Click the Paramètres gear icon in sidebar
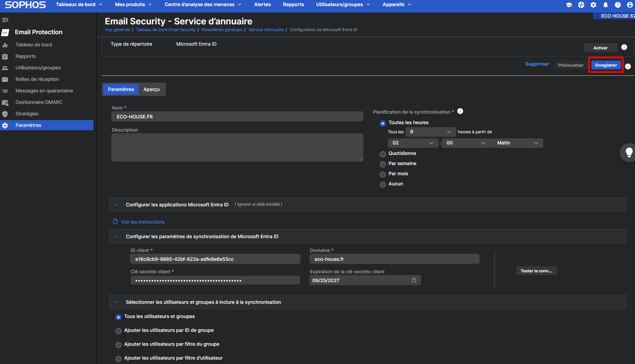 [5, 126]
